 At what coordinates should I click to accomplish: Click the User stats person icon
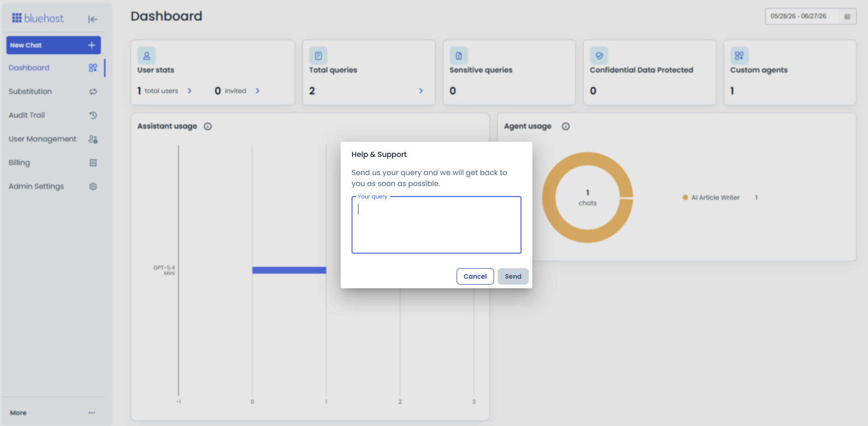pyautogui.click(x=147, y=56)
